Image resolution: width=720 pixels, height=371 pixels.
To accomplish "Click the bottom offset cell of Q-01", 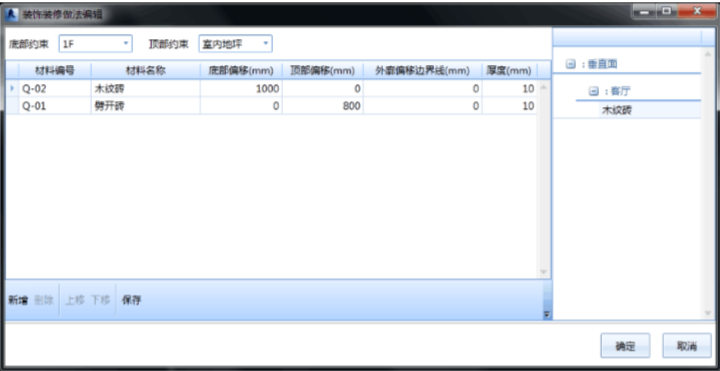I will (241, 106).
